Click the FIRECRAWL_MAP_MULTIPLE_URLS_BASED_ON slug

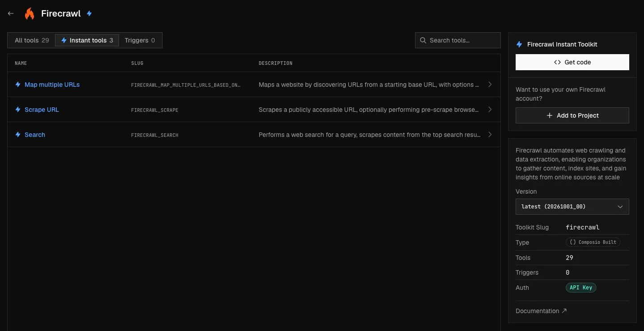(x=186, y=85)
